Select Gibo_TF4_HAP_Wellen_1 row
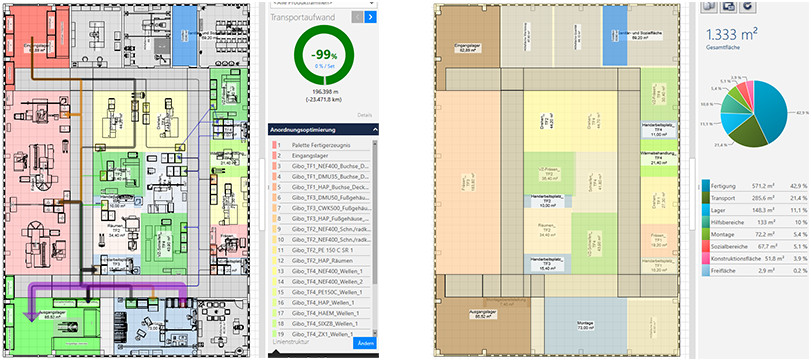The height and width of the screenshot is (360, 811). (321, 303)
